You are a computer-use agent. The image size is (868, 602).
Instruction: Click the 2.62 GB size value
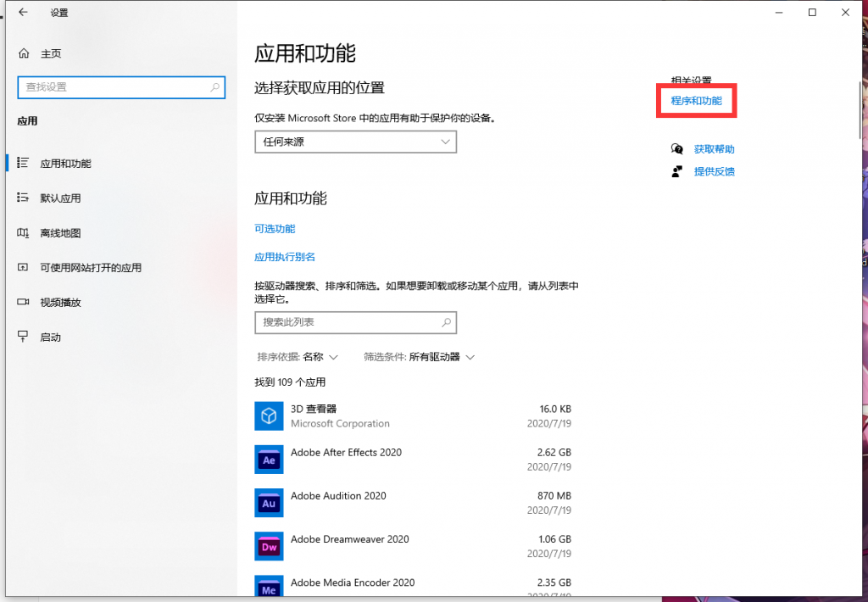(x=554, y=453)
